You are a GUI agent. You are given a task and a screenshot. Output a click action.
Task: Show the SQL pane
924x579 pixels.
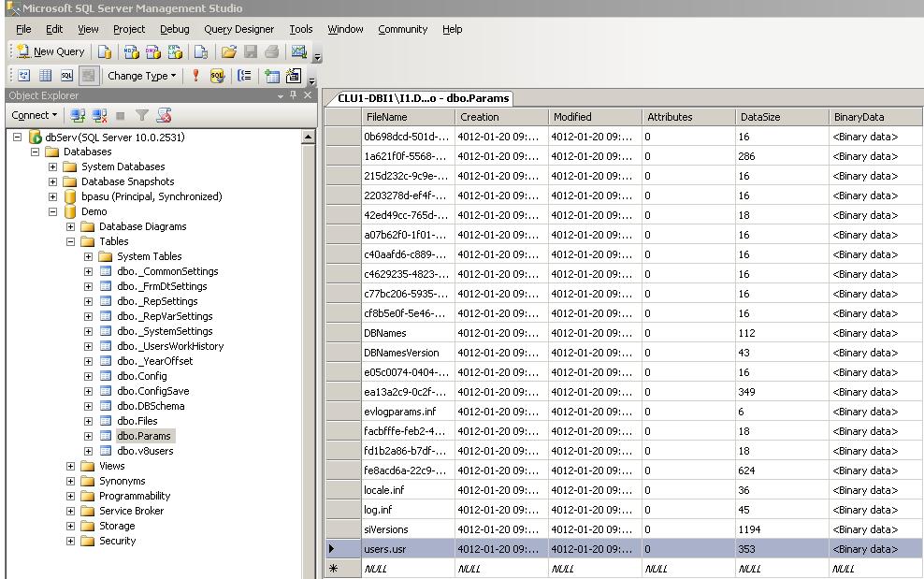pyautogui.click(x=66, y=76)
